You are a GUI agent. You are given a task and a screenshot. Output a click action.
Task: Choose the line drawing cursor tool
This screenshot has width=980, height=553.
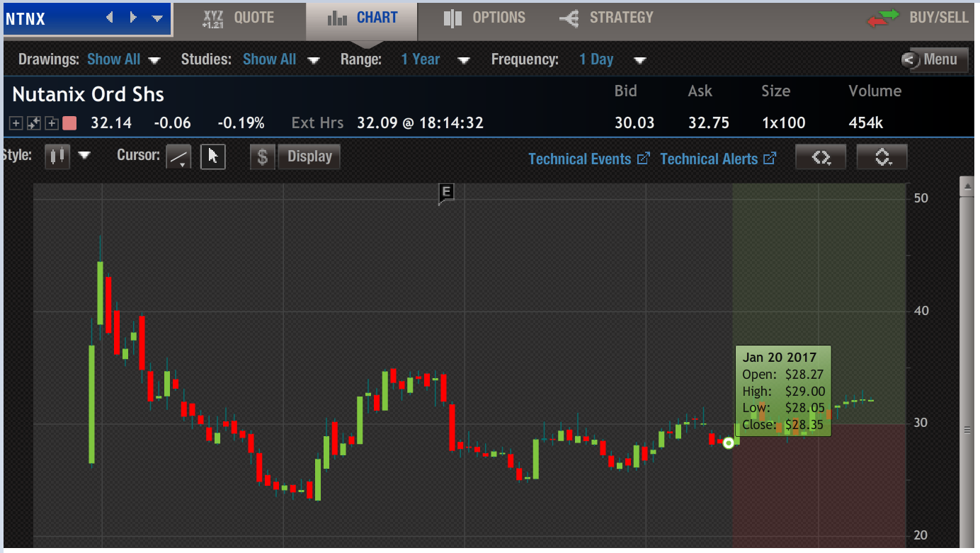pos(178,157)
